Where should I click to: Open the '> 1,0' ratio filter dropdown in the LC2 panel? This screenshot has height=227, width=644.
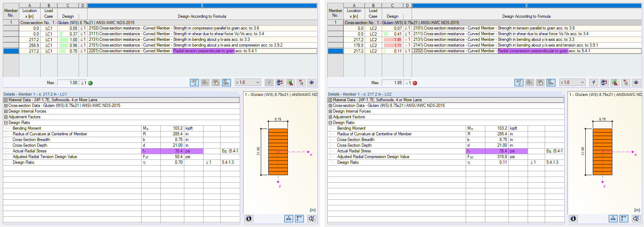pos(572,82)
